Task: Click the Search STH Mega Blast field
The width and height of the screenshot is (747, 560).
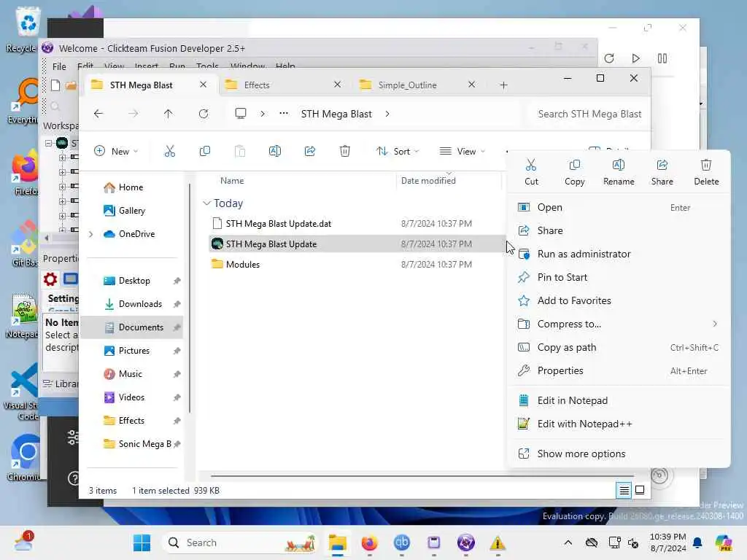Action: tap(589, 114)
